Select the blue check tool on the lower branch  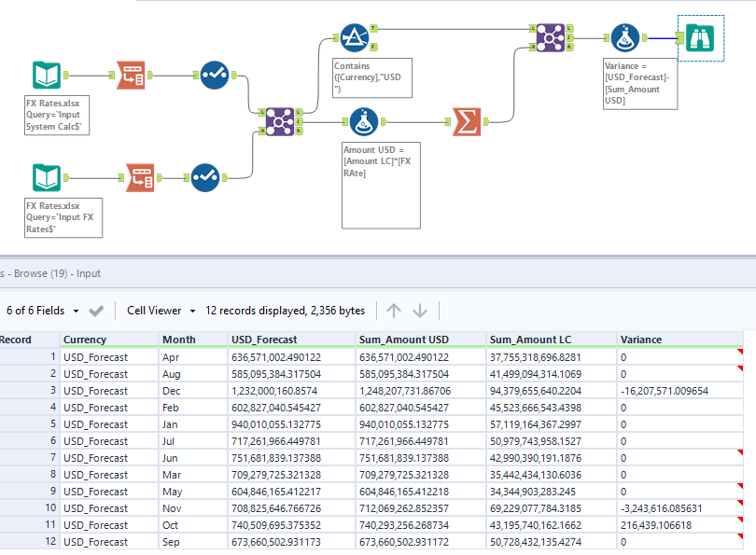[x=205, y=177]
